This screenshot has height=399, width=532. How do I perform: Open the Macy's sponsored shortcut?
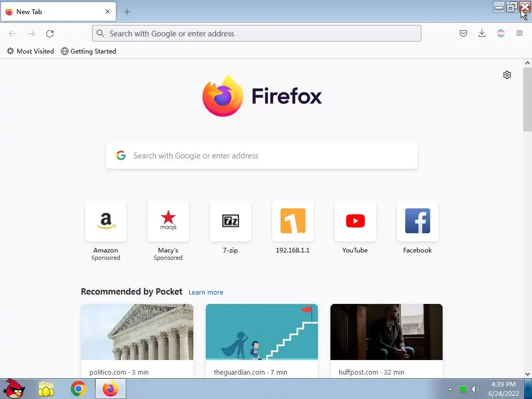[168, 231]
